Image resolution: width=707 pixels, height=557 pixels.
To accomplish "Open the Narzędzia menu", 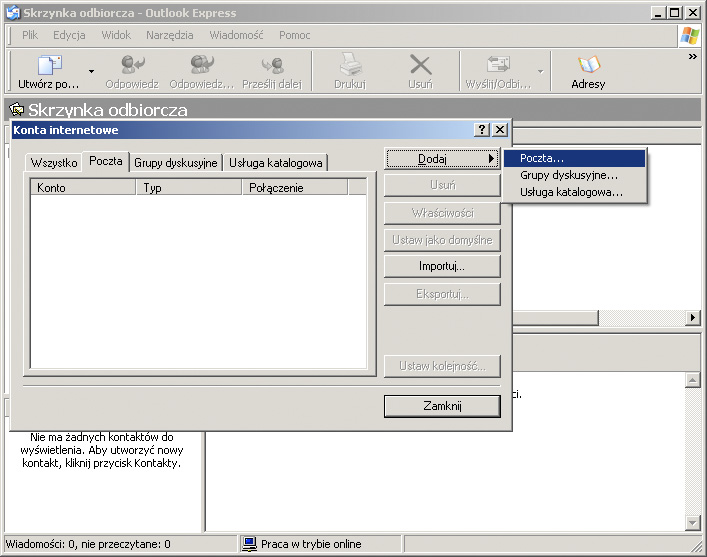I will coord(170,35).
